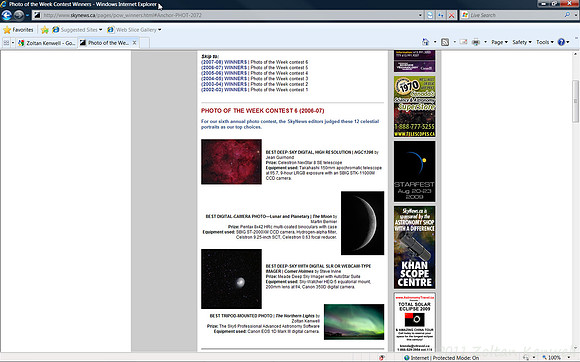This screenshot has height=362, width=580.
Task: Click the PHOTO OF THE WEEK CONTEST 6 heading
Action: tap(263, 111)
